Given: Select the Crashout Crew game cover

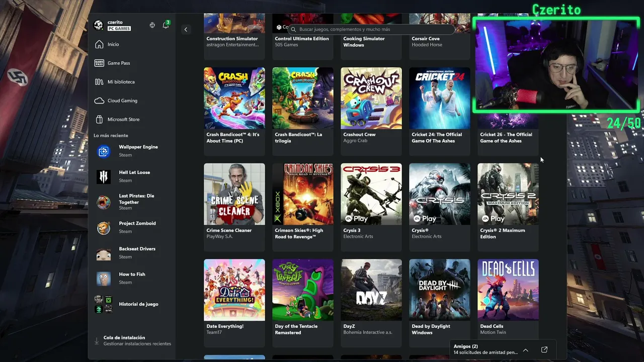Looking at the screenshot, I should pos(371,98).
